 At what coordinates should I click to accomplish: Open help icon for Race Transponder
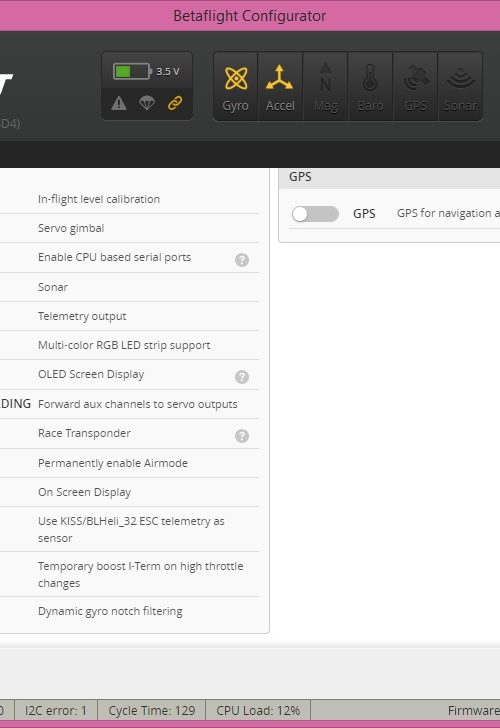(241, 436)
